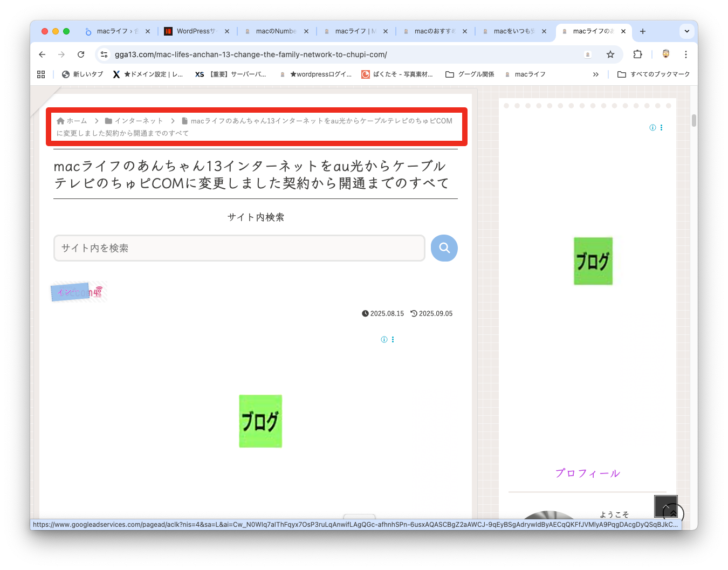Click the site search input field
The height and width of the screenshot is (570, 728).
click(x=239, y=248)
